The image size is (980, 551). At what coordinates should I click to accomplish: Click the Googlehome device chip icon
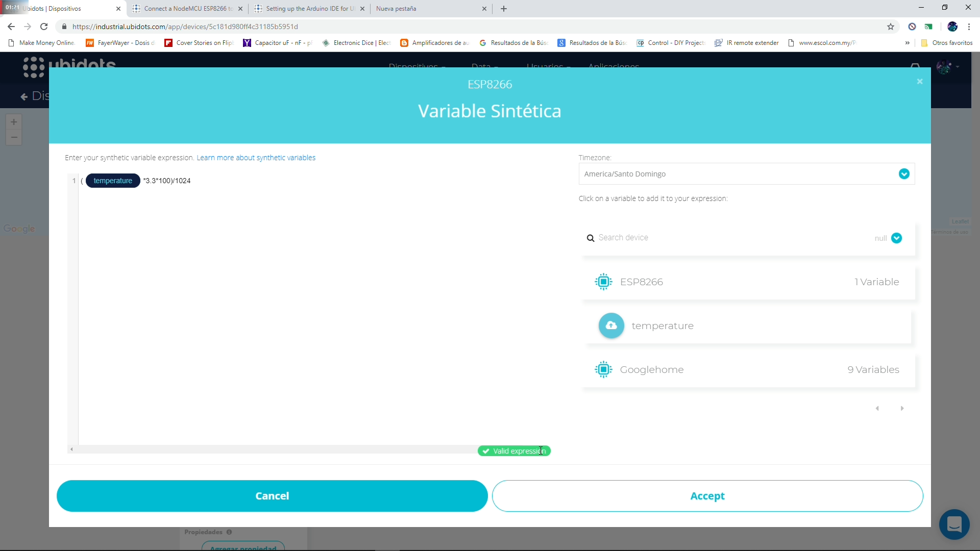(603, 370)
